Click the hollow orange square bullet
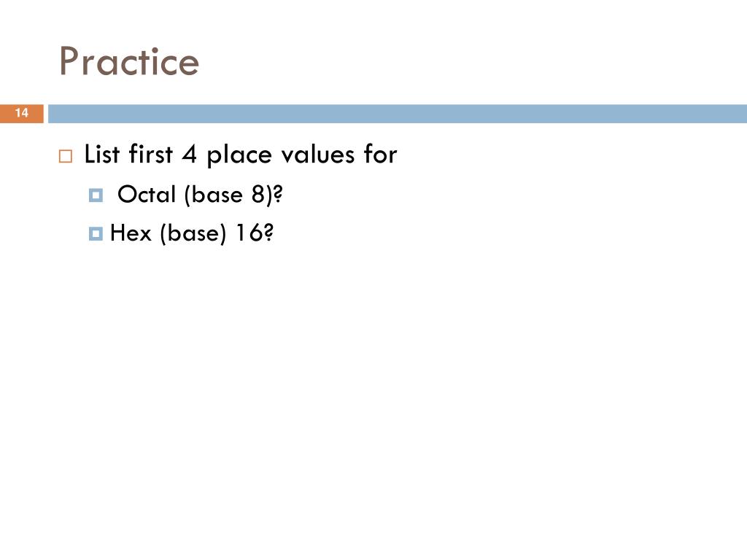This screenshot has height=560, width=747. click(66, 156)
